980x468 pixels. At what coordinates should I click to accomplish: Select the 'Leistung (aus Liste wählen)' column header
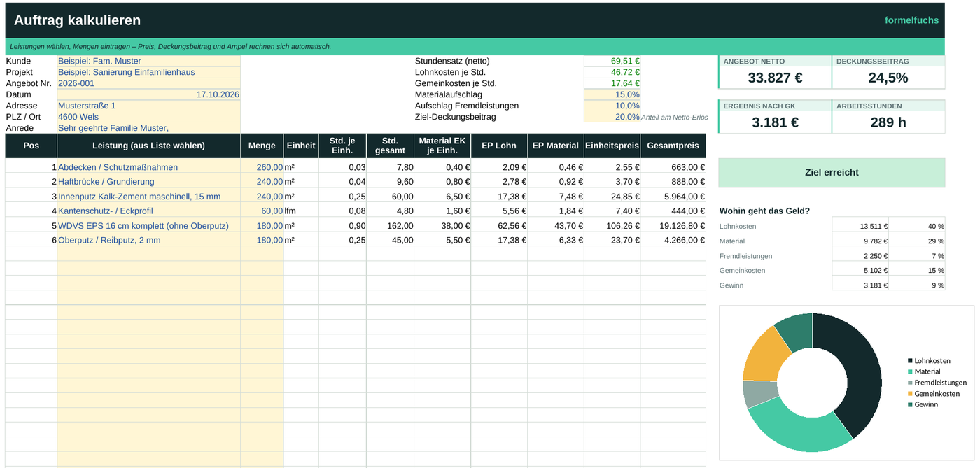pyautogui.click(x=148, y=146)
